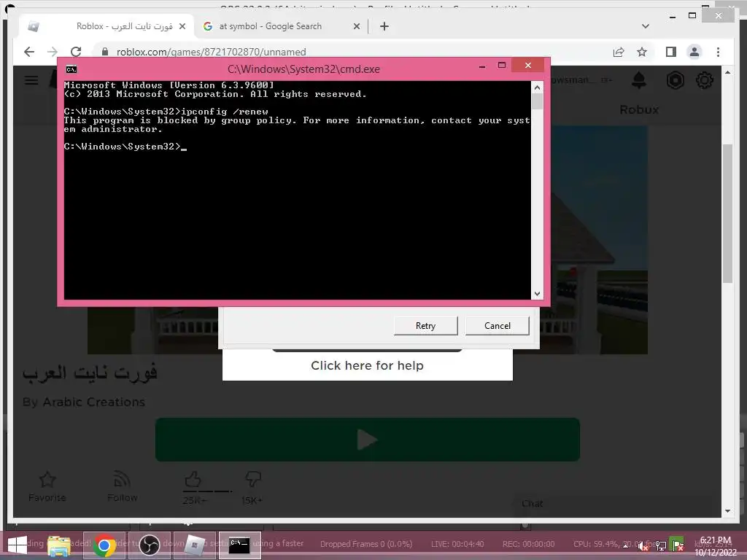Screen dimensions: 747x560
Task: Open the Chrome side panel
Action: (671, 52)
